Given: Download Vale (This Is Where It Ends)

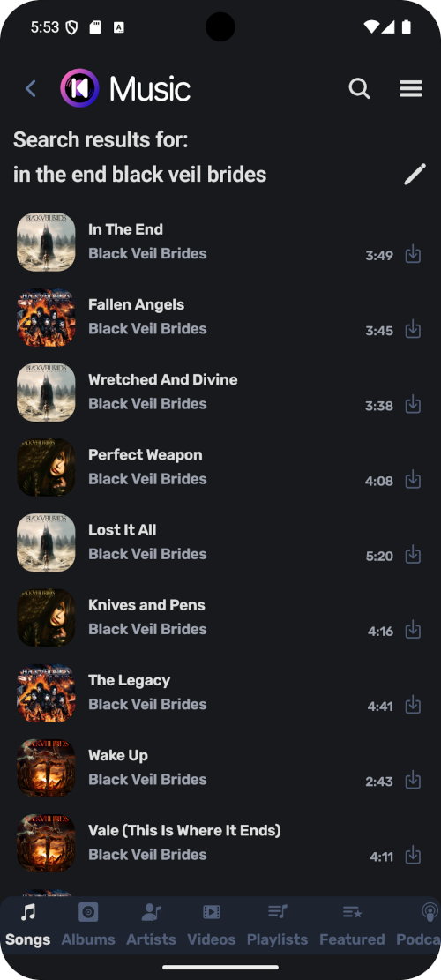Looking at the screenshot, I should (413, 855).
